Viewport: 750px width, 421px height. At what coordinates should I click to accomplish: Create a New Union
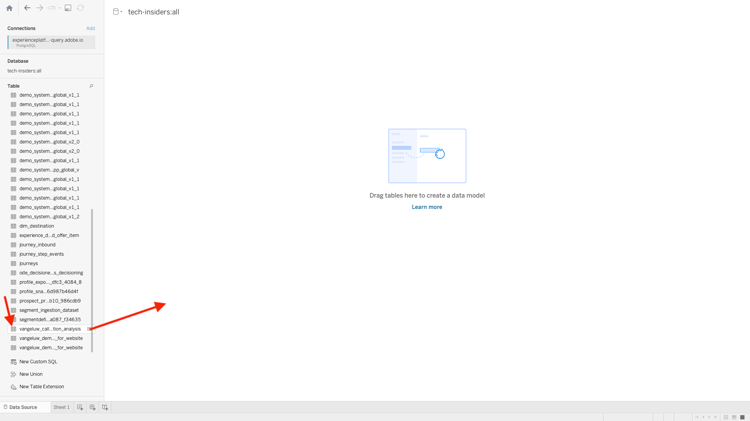pyautogui.click(x=27, y=374)
